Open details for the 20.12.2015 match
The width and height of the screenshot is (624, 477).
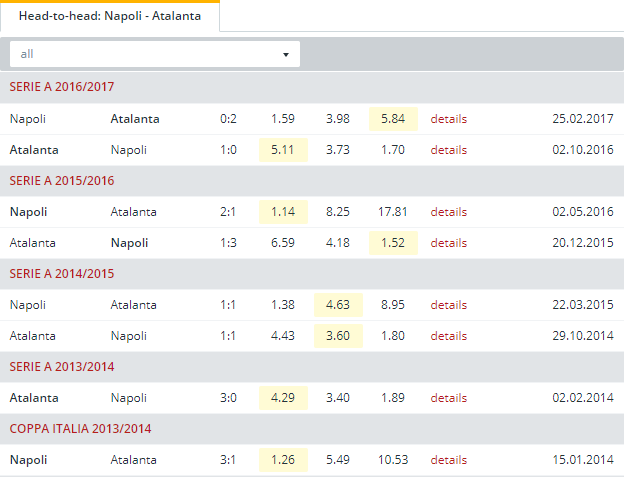pyautogui.click(x=448, y=243)
